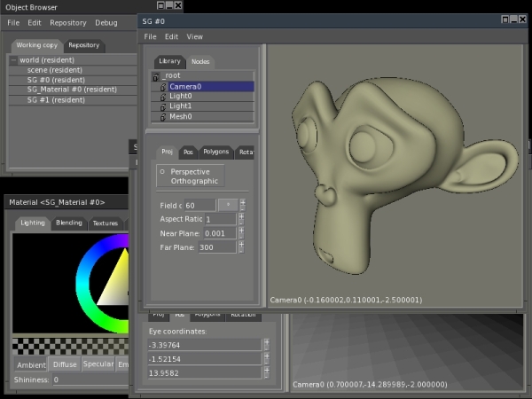Viewport: 532px width, 399px height.
Task: Open the Blending tab in Material window
Action: tap(68, 223)
